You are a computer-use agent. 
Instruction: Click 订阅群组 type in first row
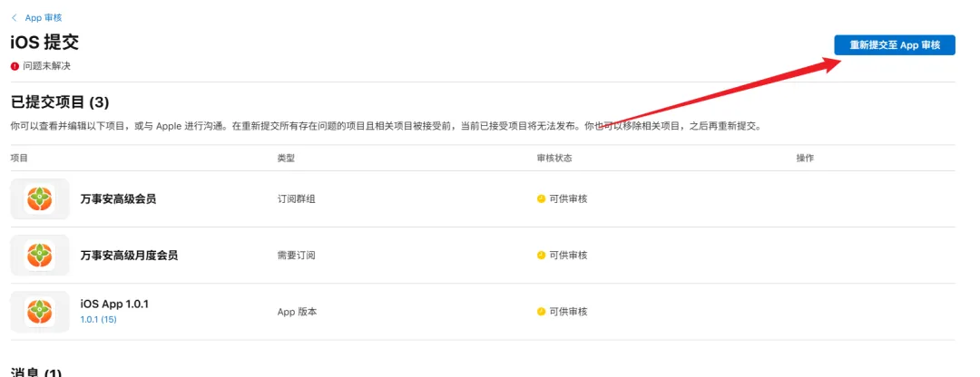(296, 199)
